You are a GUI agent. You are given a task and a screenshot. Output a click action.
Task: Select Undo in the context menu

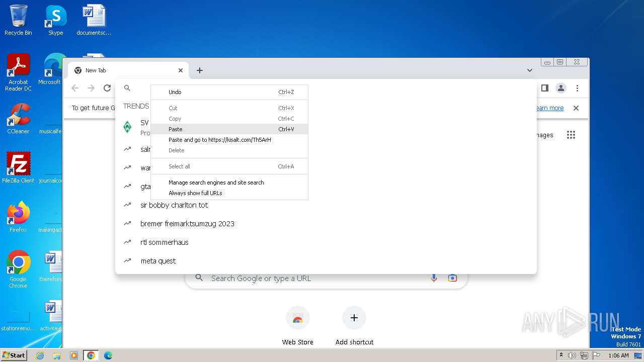(229, 92)
